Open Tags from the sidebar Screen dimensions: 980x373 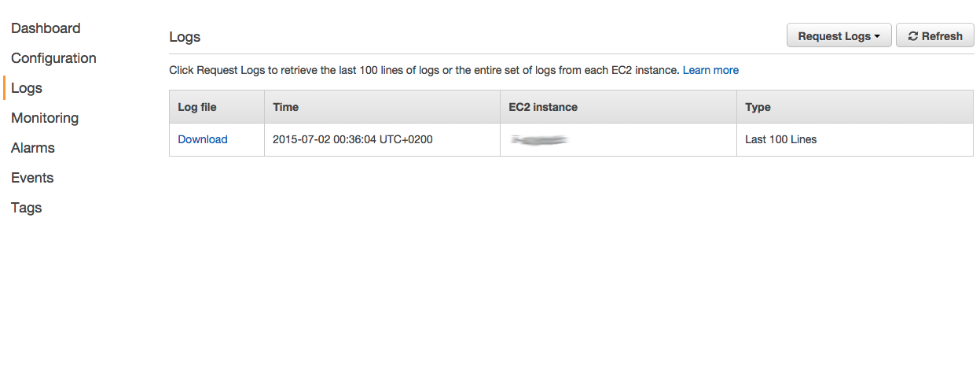tap(27, 208)
